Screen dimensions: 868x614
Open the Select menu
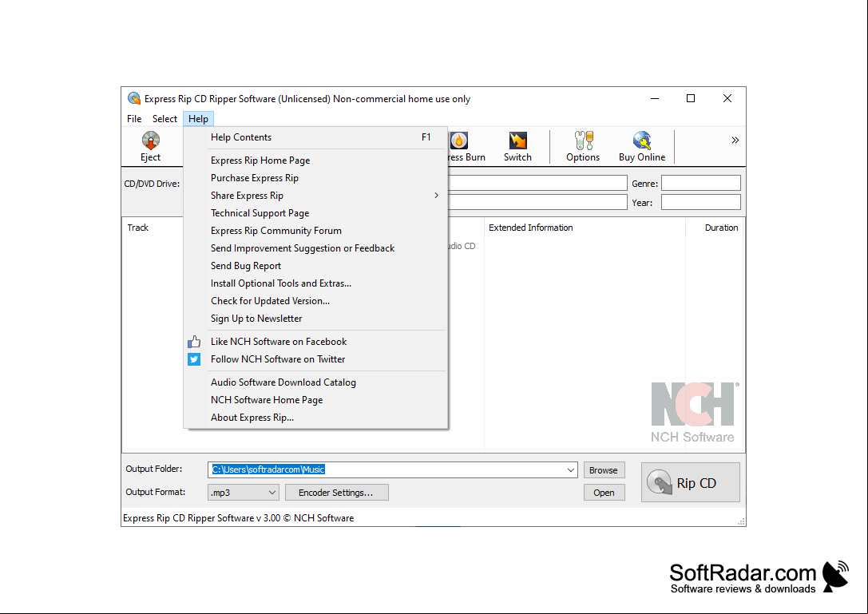click(164, 119)
